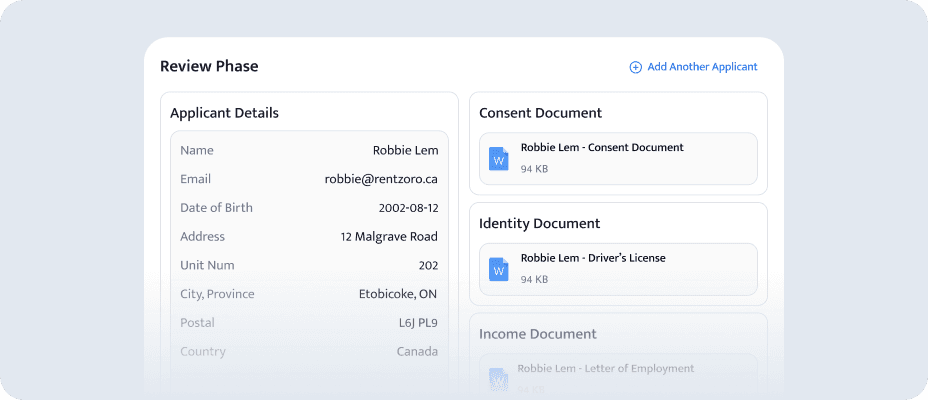Open Robbie Lem - Consent Document file
Image resolution: width=928 pixels, height=400 pixels.
click(x=618, y=159)
